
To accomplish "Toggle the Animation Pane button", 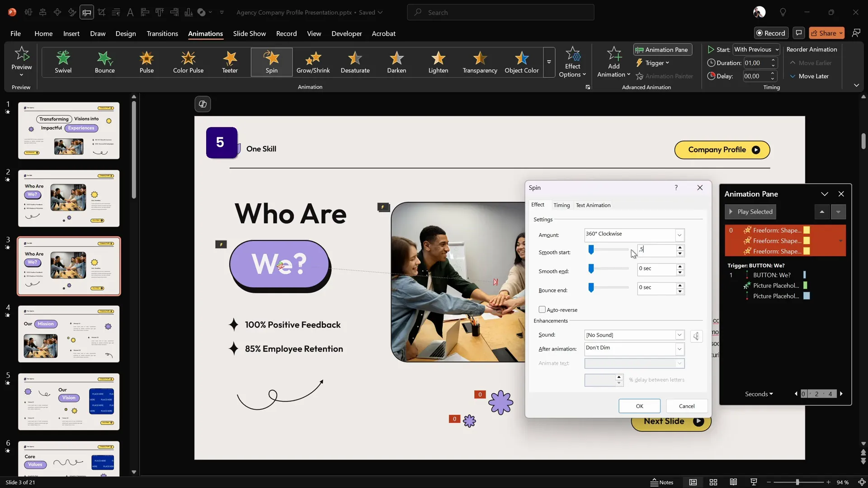I will 662,50.
